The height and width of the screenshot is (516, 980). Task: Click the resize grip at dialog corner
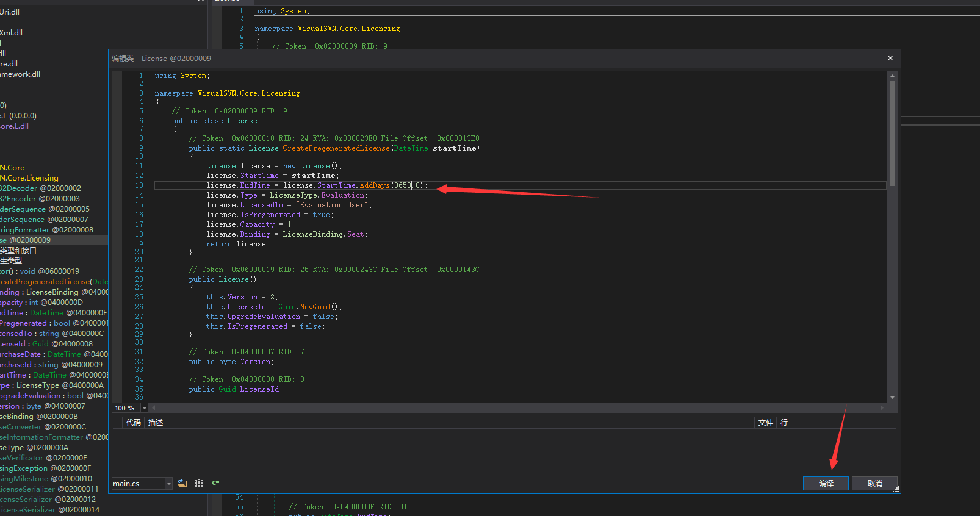pos(896,489)
